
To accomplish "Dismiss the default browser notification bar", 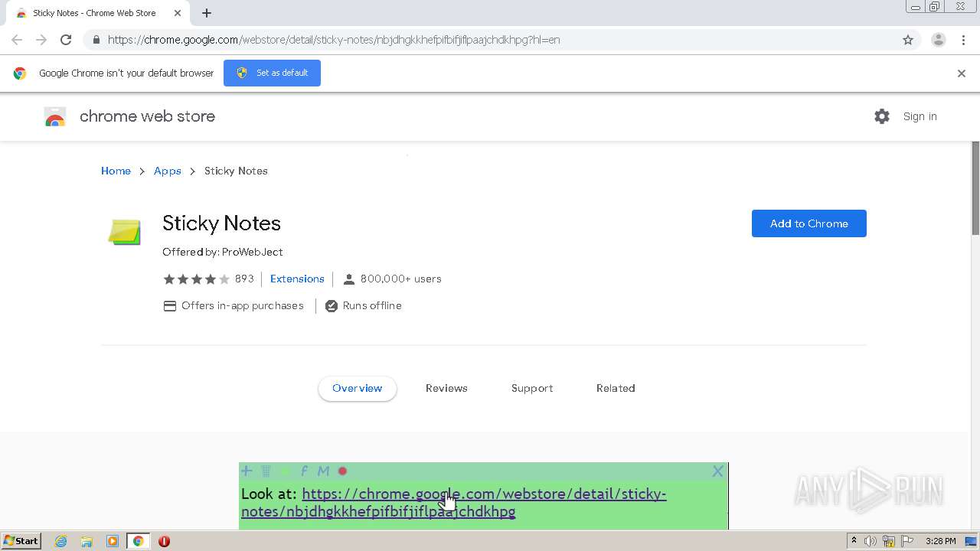I will pyautogui.click(x=962, y=73).
